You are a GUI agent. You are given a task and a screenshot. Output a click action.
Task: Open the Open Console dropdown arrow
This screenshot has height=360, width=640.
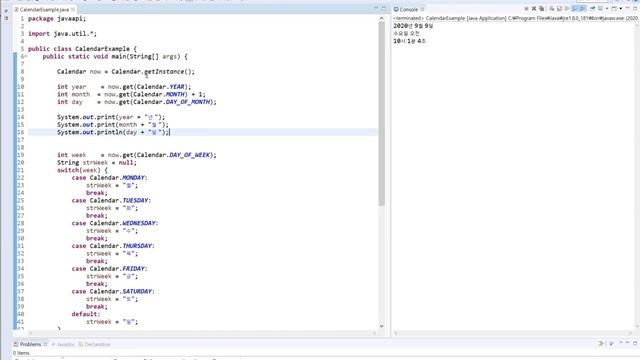click(621, 9)
